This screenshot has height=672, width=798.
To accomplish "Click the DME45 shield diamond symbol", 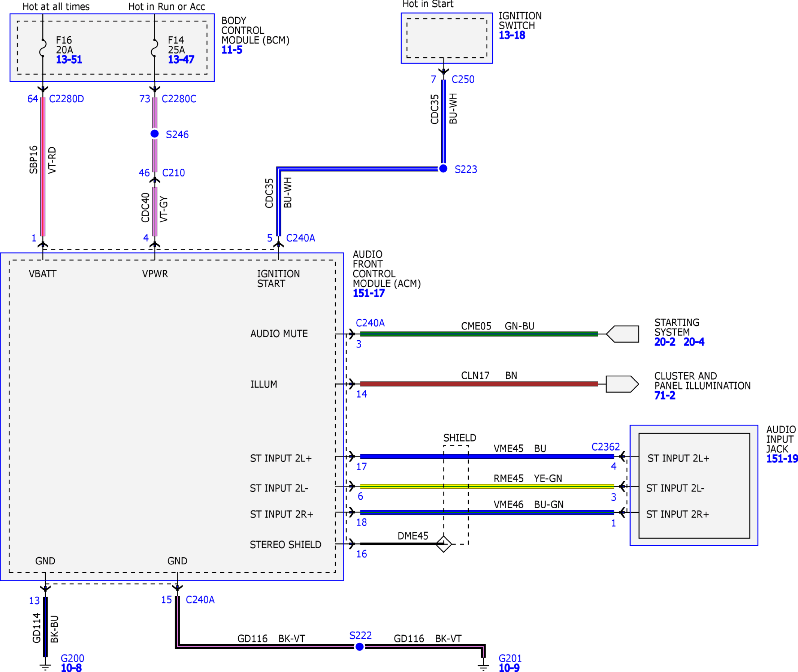I will [444, 544].
